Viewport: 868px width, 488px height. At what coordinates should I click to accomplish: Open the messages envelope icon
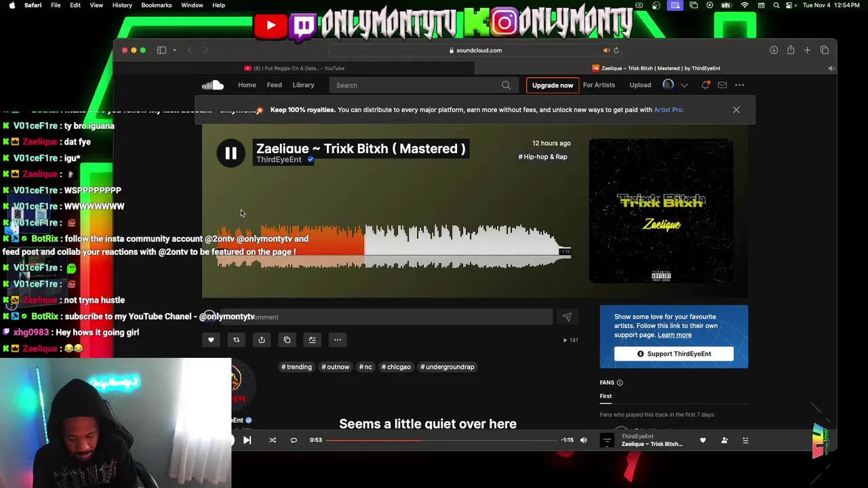coord(722,85)
